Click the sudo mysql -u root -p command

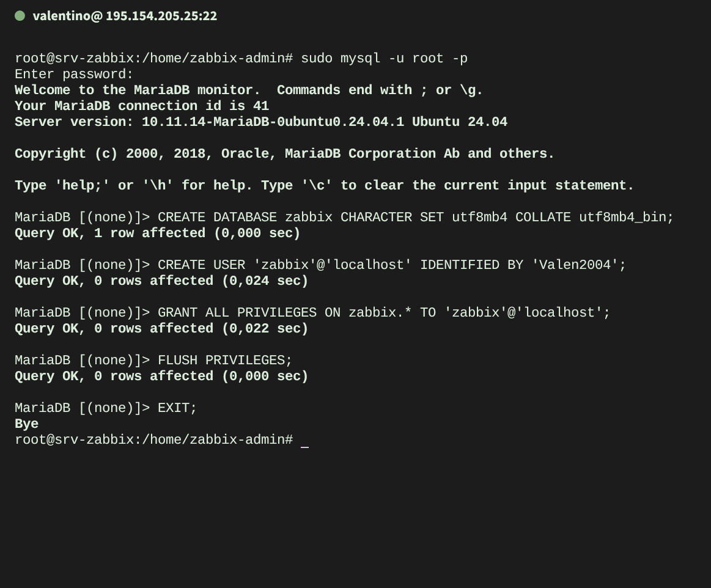pos(384,58)
